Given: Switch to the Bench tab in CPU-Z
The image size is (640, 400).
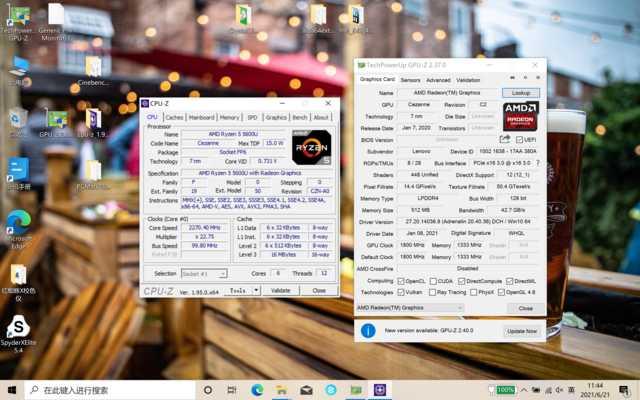Looking at the screenshot, I should point(300,118).
